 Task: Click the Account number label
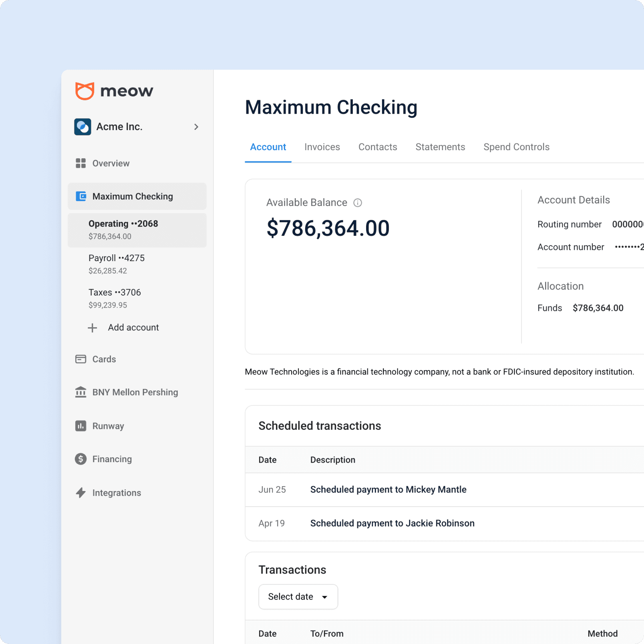click(x=570, y=247)
